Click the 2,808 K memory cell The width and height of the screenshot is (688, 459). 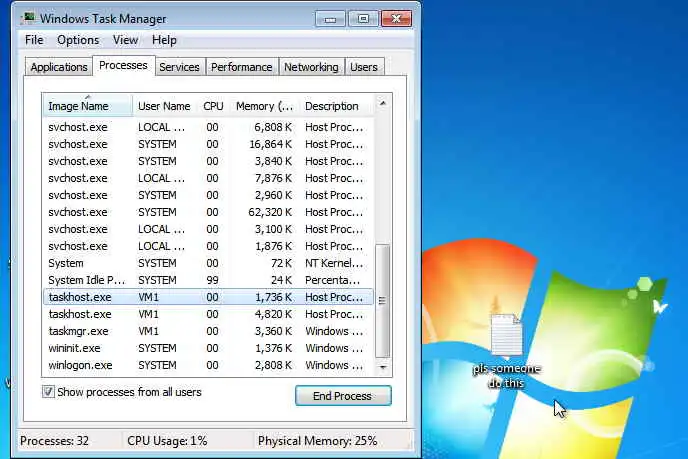(273, 365)
